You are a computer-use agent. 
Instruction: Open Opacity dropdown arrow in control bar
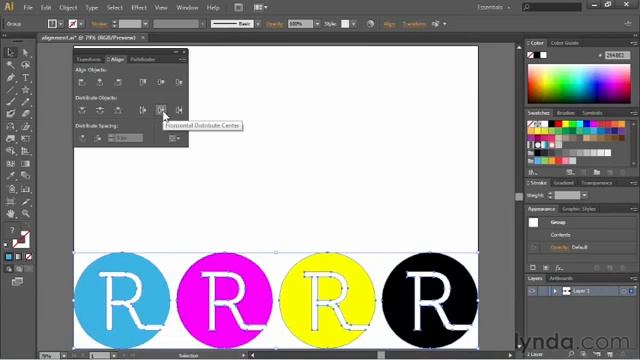(317, 24)
